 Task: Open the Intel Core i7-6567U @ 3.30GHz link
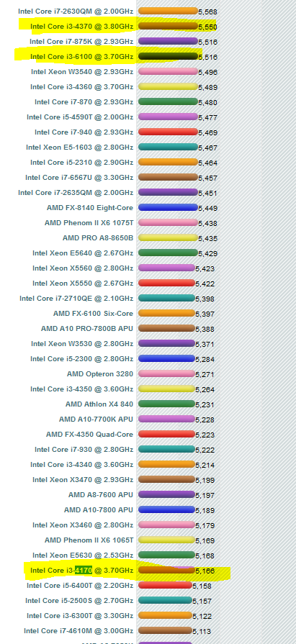79,178
